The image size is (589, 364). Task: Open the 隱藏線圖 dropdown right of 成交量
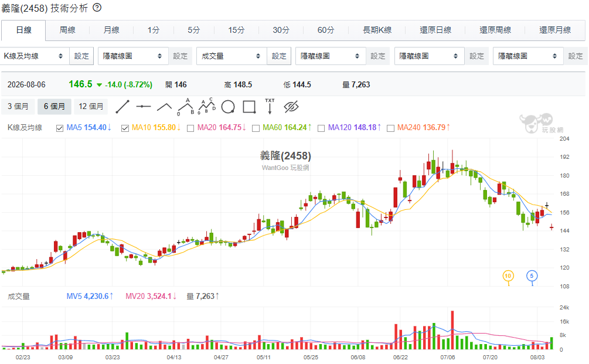pos(331,56)
